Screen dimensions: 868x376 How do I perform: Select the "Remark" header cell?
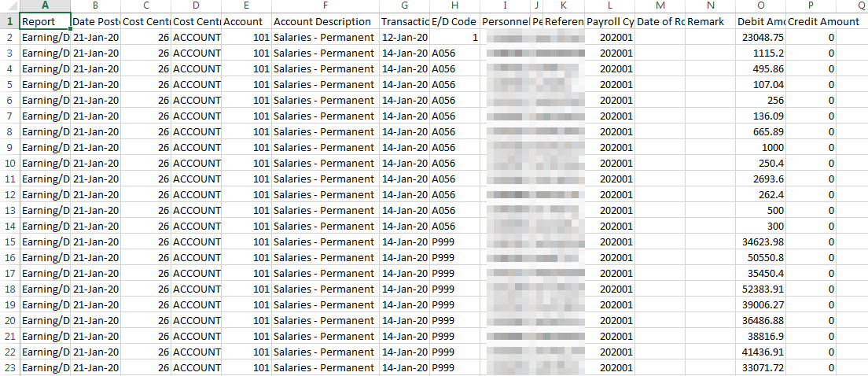coord(711,21)
